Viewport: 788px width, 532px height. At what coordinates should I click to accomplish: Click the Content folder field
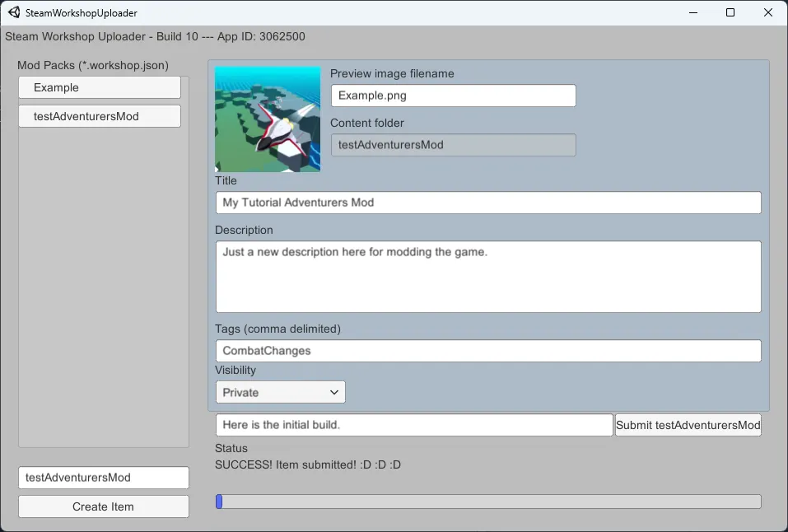pos(454,145)
